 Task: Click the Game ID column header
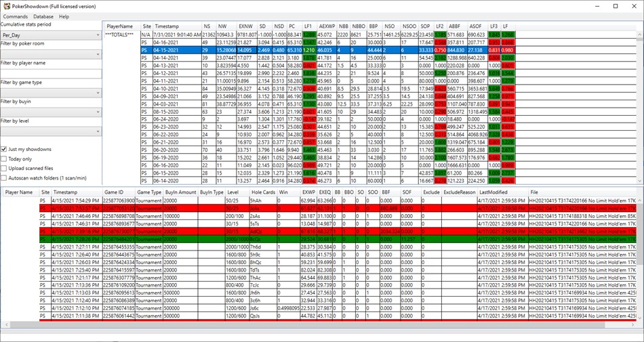click(119, 192)
